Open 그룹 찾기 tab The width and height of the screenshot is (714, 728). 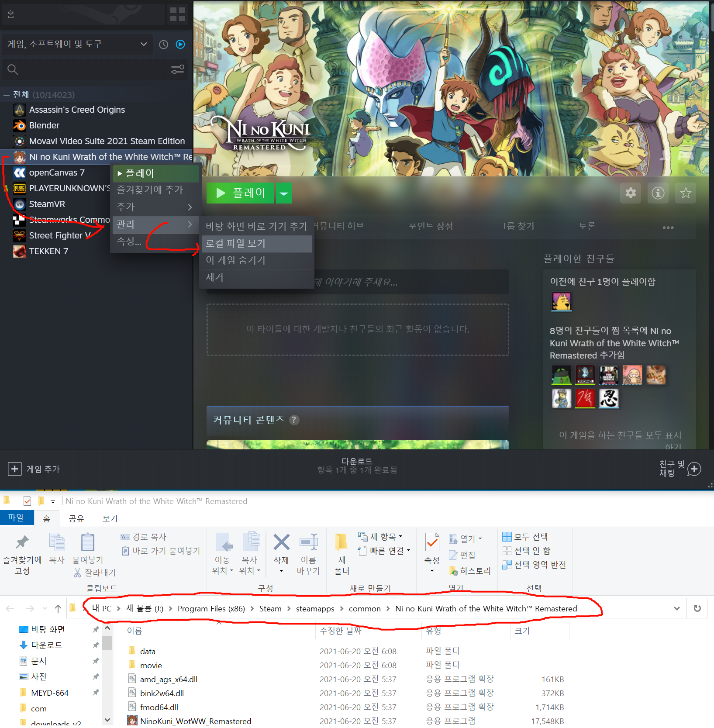[x=516, y=226]
